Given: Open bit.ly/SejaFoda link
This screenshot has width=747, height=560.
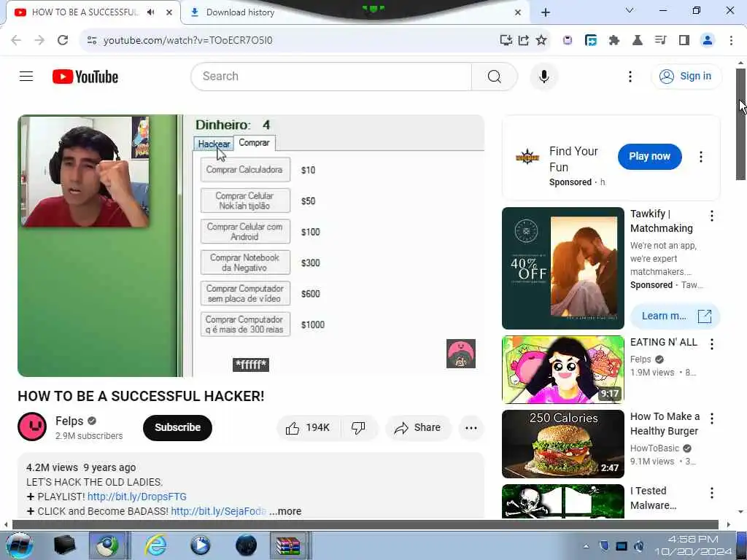Looking at the screenshot, I should [218, 511].
